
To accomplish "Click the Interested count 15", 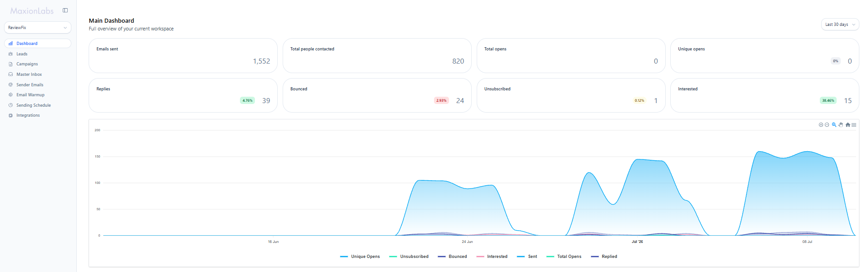I will pyautogui.click(x=848, y=101).
